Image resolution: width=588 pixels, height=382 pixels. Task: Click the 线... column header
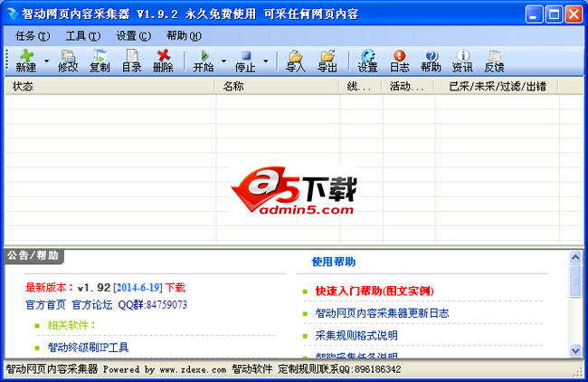(361, 86)
